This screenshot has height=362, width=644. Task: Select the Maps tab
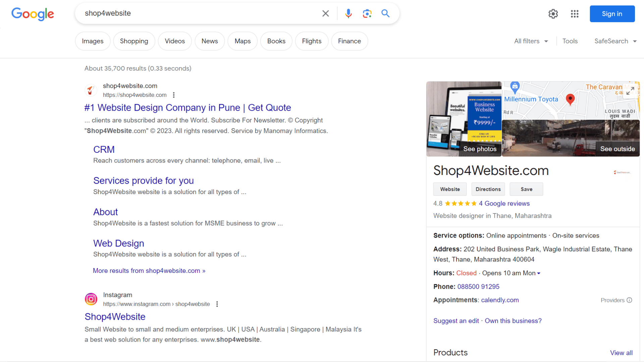[243, 41]
